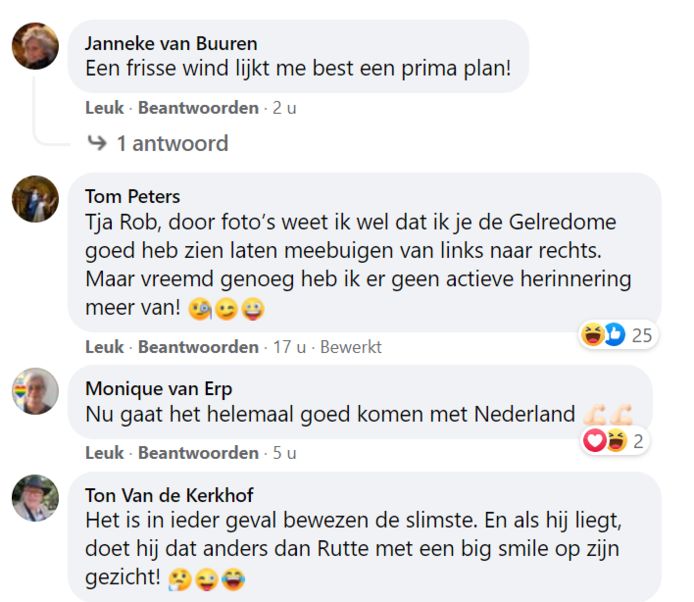This screenshot has width=694, height=602.
Task: Open the heart reaction icon on Monique's comment
Action: [x=595, y=440]
